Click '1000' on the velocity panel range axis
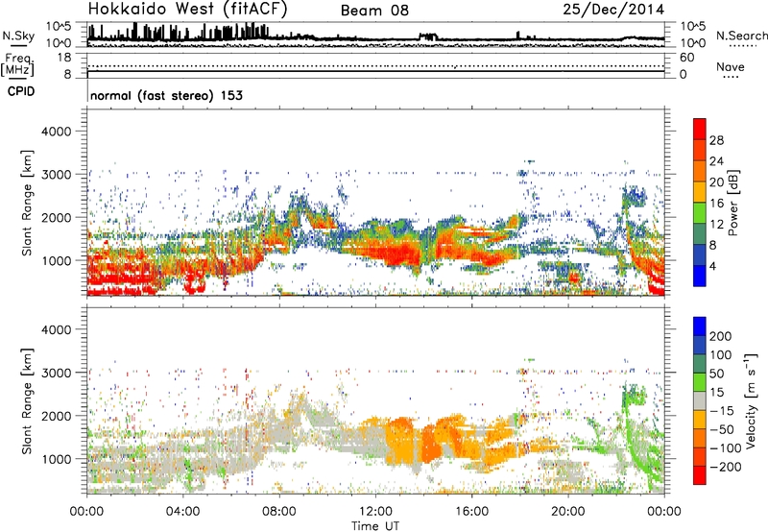Screen dimensions: 768x532 [56, 459]
